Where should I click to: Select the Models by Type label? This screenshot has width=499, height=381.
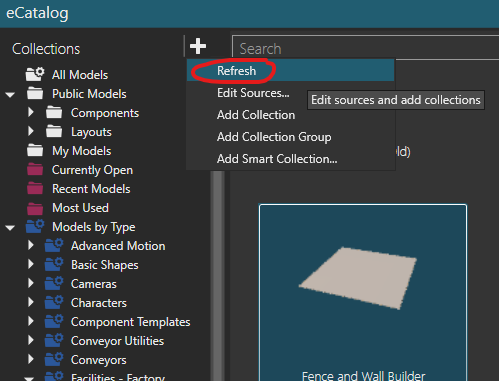point(94,227)
